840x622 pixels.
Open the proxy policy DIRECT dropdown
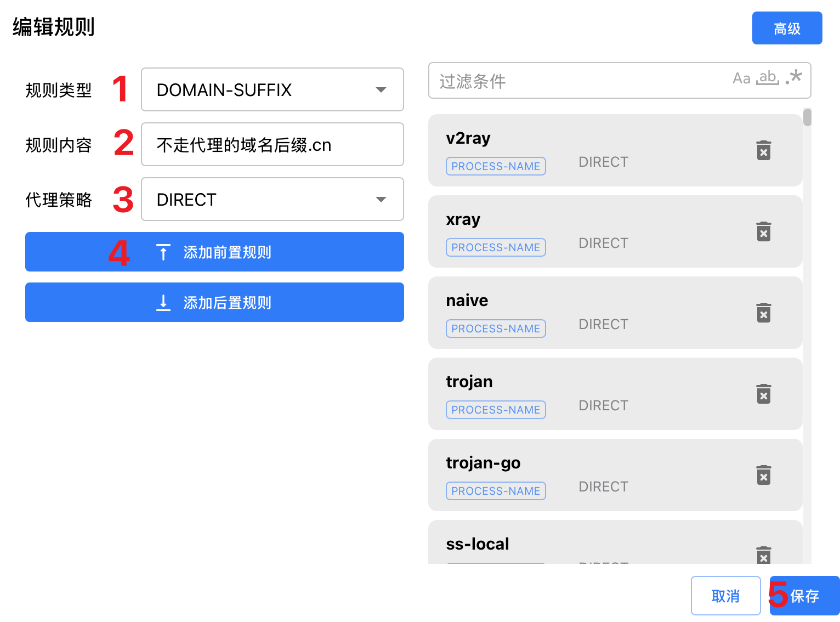point(272,199)
